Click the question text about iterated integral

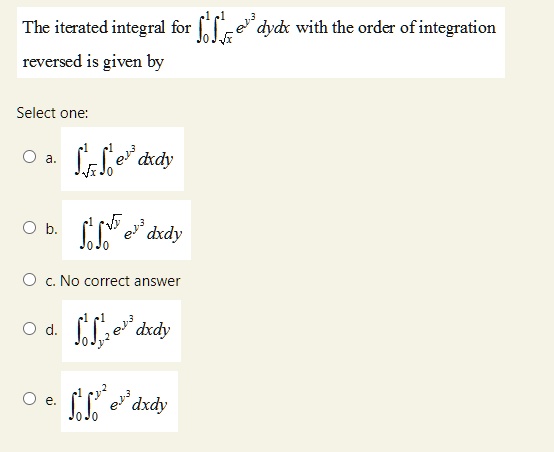click(x=261, y=43)
